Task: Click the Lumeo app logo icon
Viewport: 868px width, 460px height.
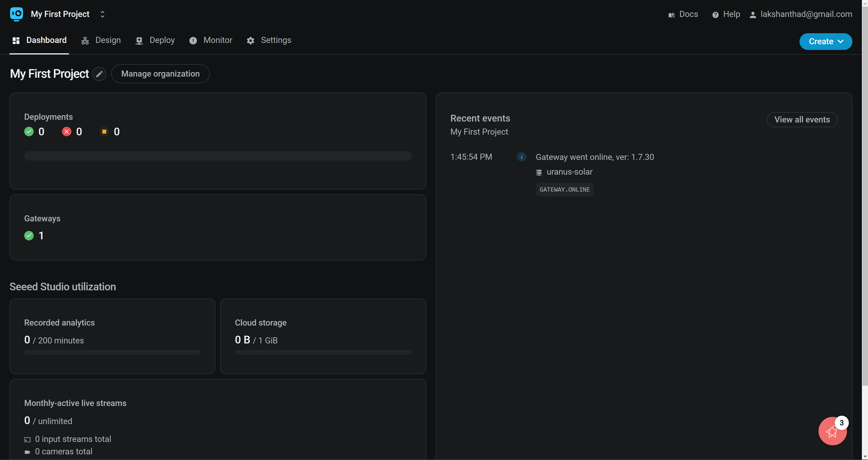Action: [x=17, y=14]
